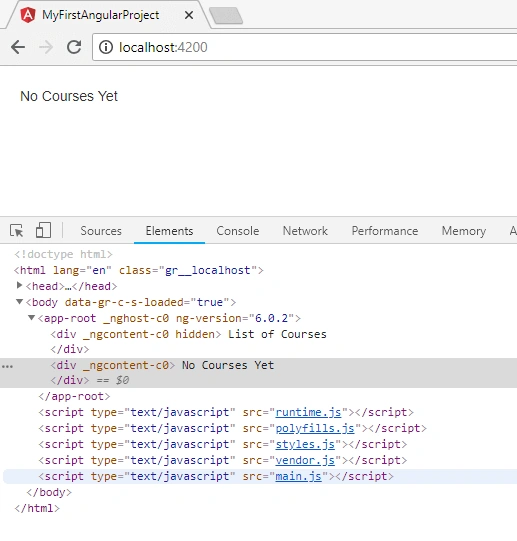The height and width of the screenshot is (541, 517).
Task: Go to the Network tab
Action: (x=305, y=231)
